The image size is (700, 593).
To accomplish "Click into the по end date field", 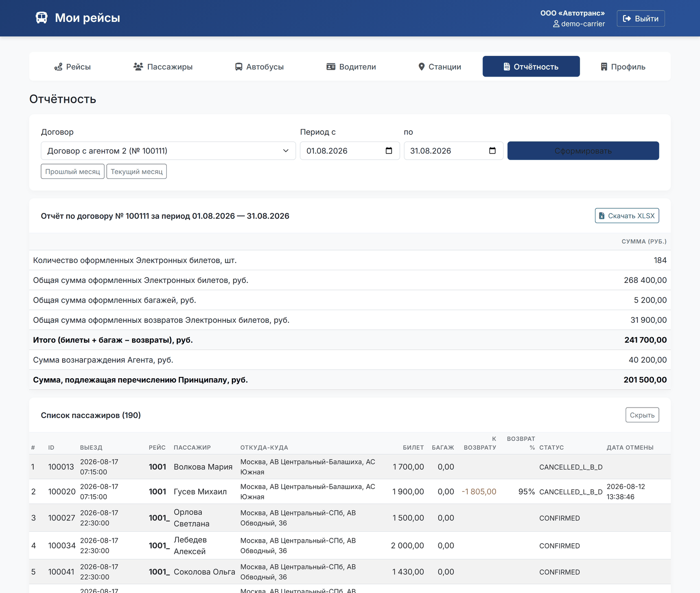I will [x=453, y=150].
